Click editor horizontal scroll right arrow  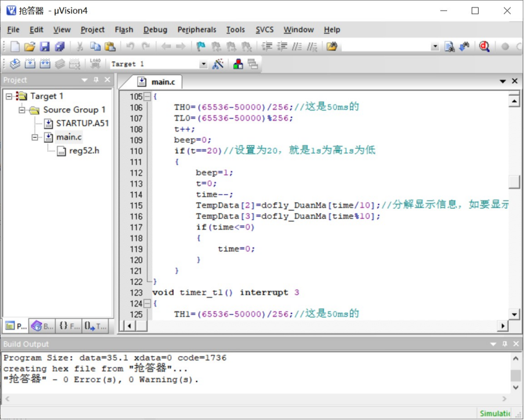click(503, 326)
